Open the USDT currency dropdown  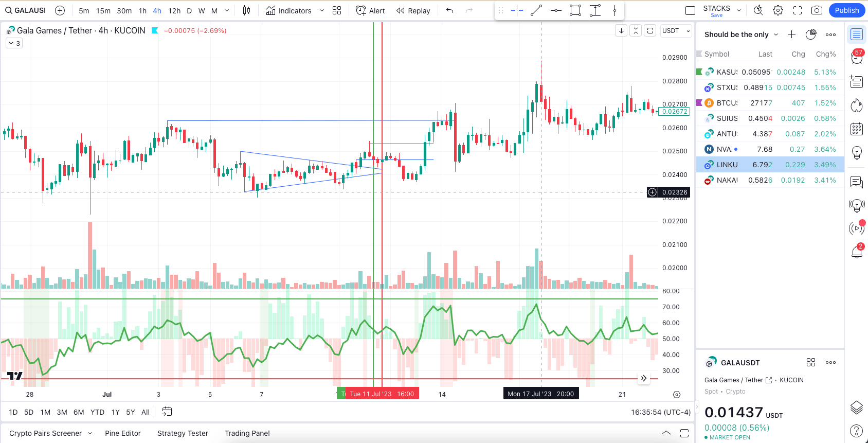pyautogui.click(x=676, y=31)
